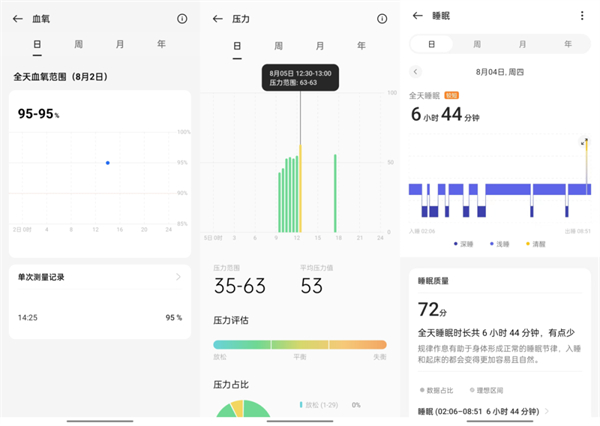Switch to 周 tab in 血氧
Image resolution: width=600 pixels, height=426 pixels.
pos(78,45)
